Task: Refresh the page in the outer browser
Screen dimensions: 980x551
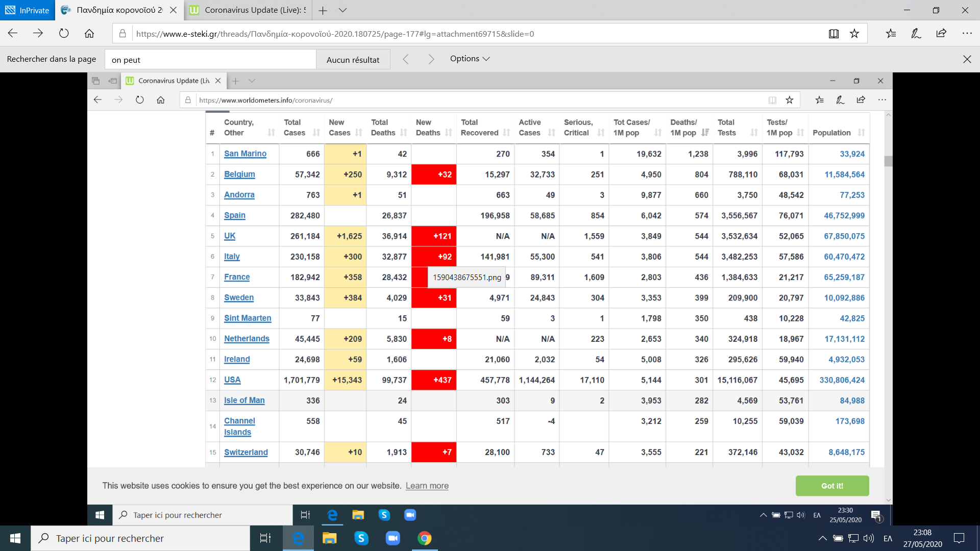Action: [64, 34]
